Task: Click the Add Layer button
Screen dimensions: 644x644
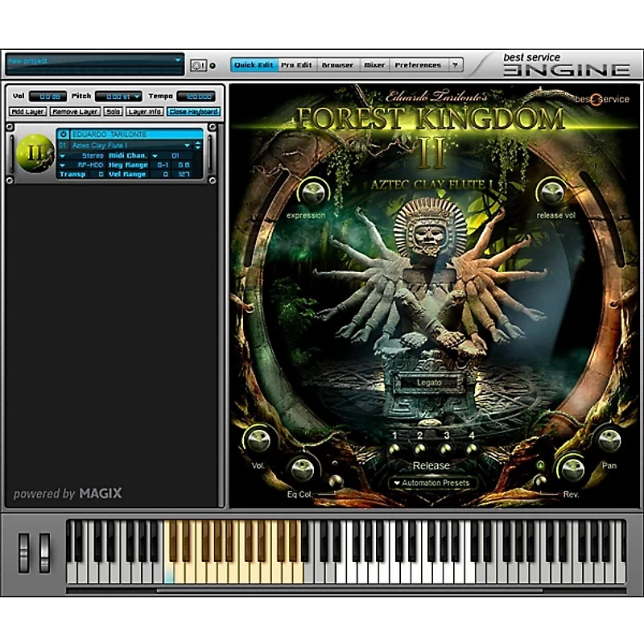Action: 28,112
